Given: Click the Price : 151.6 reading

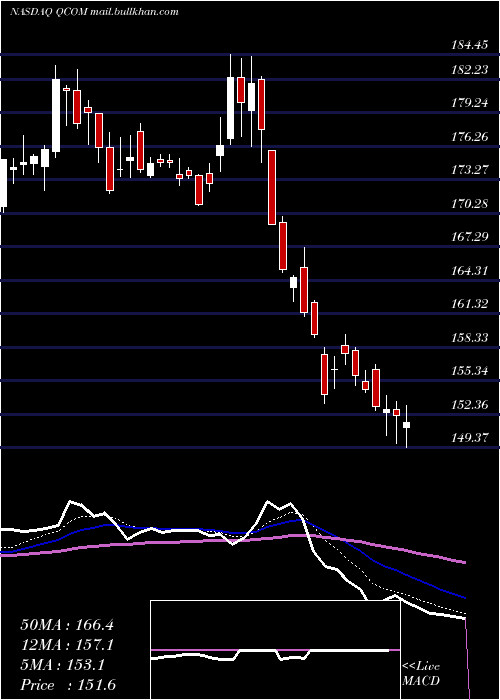Looking at the screenshot, I should click(68, 685).
